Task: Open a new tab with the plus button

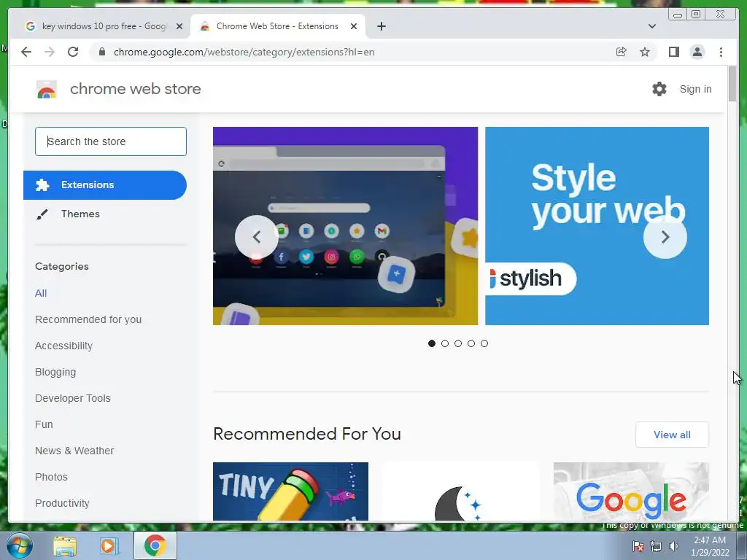Action: pyautogui.click(x=381, y=26)
